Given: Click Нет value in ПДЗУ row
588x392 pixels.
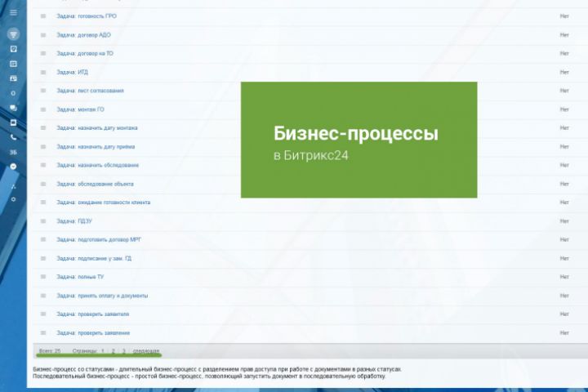Looking at the screenshot, I should pos(564,221).
